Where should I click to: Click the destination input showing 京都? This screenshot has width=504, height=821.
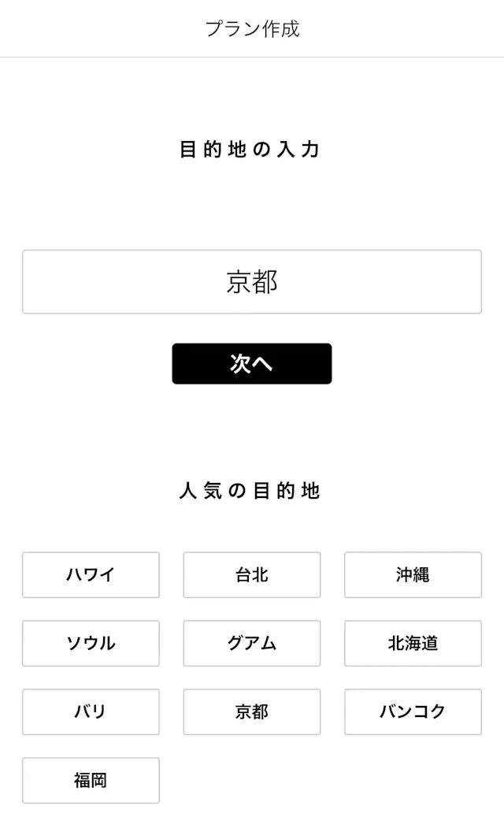[252, 281]
